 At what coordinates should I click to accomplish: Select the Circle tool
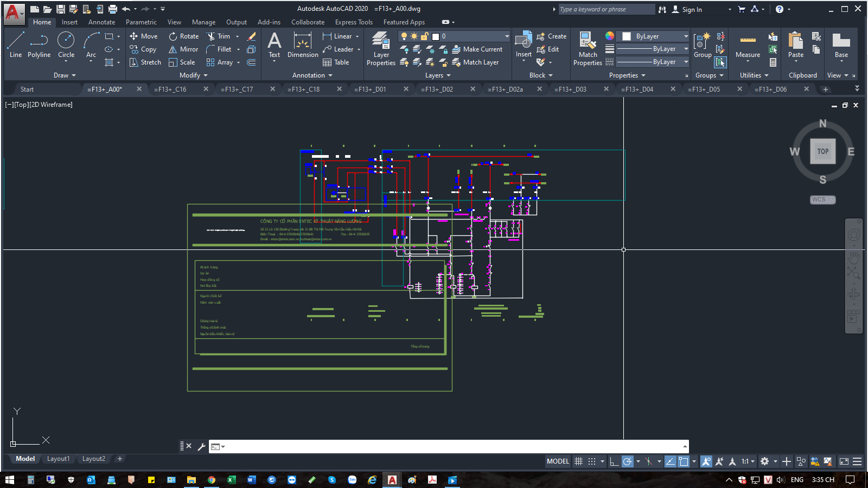[x=66, y=44]
